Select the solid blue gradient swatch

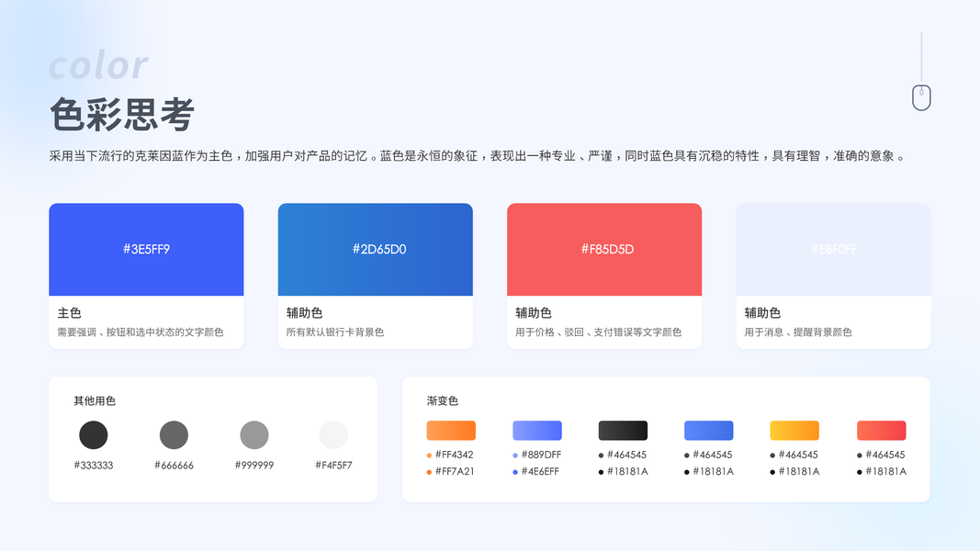click(709, 431)
